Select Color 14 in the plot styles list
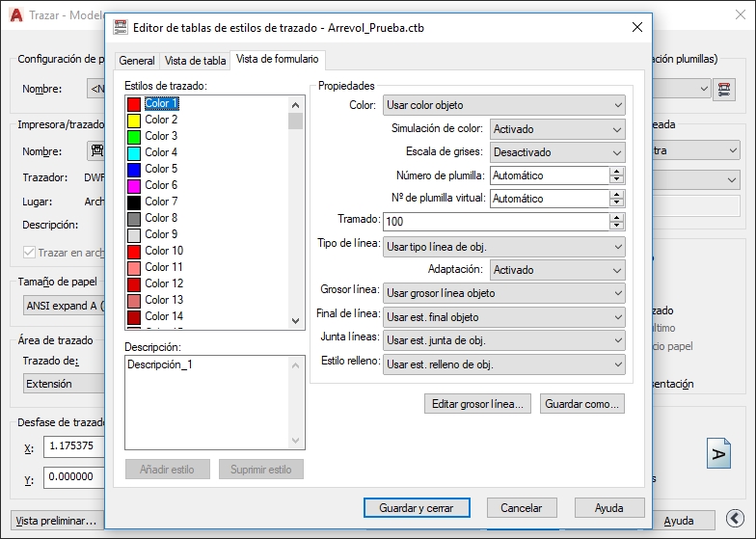The image size is (756, 539). [x=164, y=316]
